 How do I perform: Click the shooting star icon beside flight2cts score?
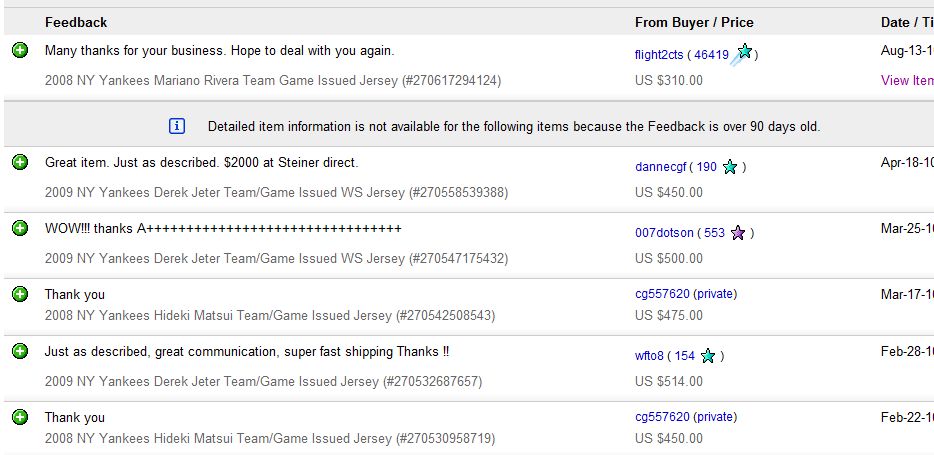(x=742, y=54)
